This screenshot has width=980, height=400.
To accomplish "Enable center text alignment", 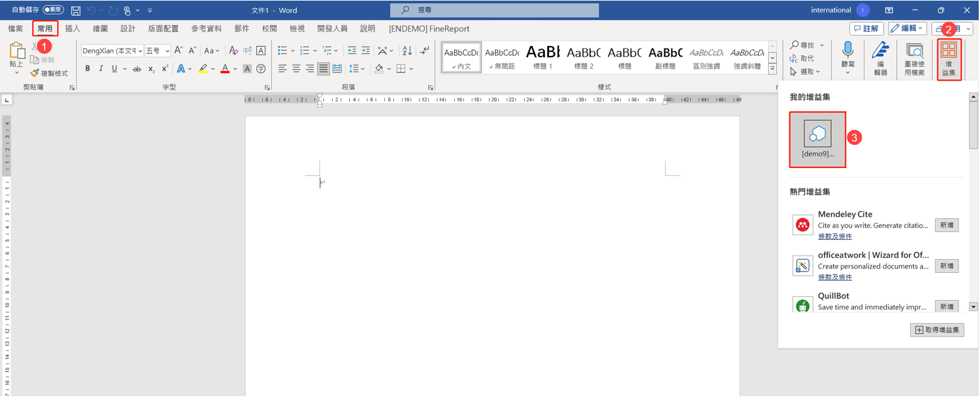I will click(x=296, y=69).
